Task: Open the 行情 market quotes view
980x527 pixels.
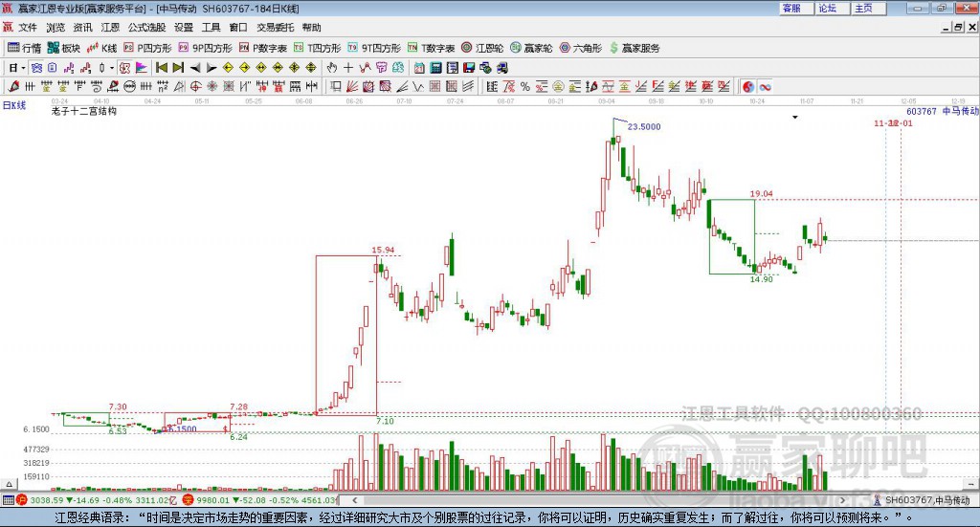Action: pos(24,48)
